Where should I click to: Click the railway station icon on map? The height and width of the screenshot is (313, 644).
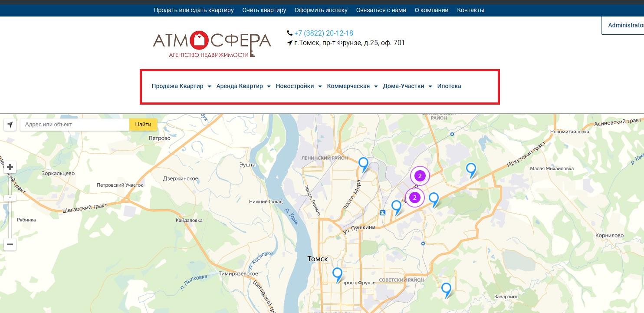coord(382,213)
